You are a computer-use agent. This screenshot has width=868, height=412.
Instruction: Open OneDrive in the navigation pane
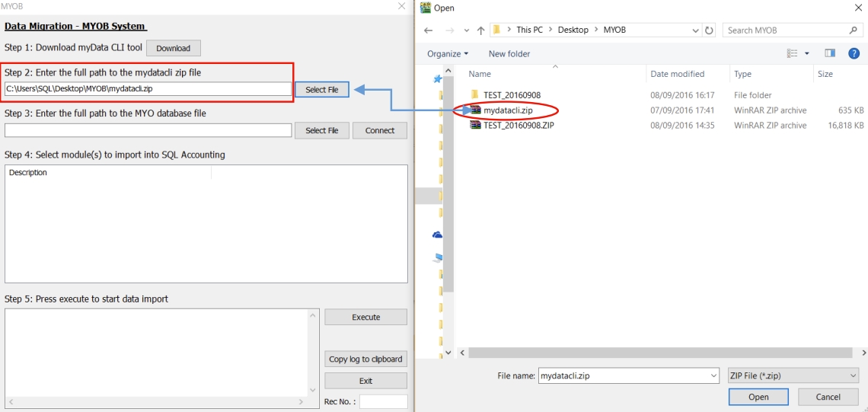tap(437, 235)
